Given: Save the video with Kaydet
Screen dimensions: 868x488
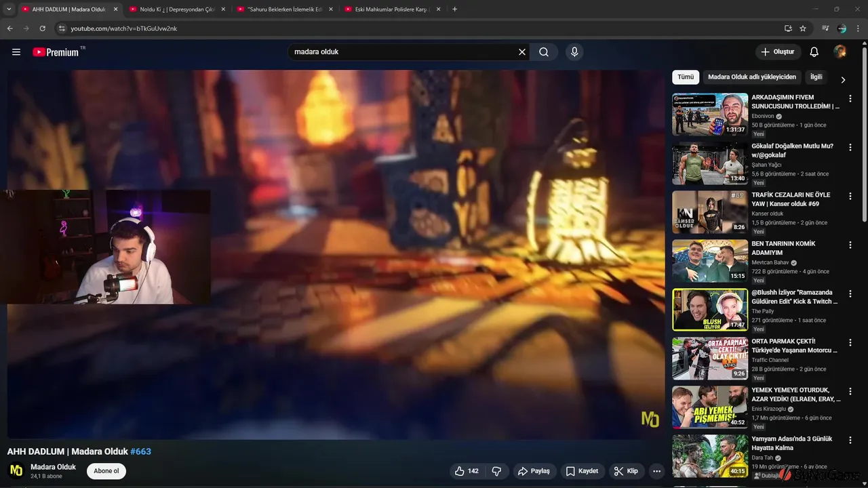Looking at the screenshot, I should tap(582, 471).
